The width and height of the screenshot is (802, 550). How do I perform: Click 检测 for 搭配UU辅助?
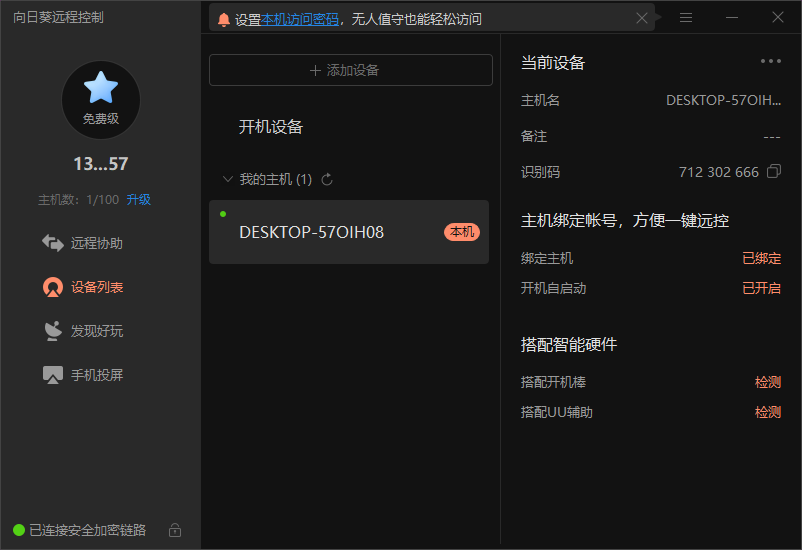tap(768, 412)
